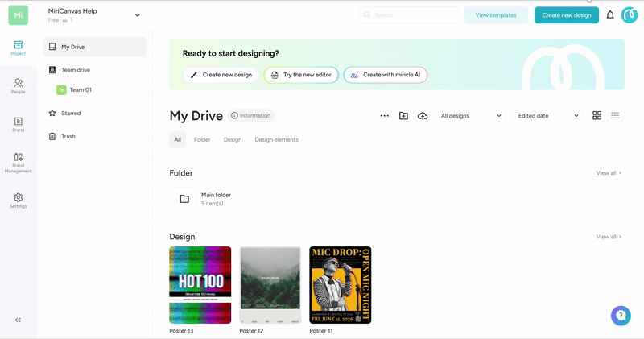Viewport: 644px width, 339px height.
Task: Open the help chat bubble
Action: tap(621, 316)
